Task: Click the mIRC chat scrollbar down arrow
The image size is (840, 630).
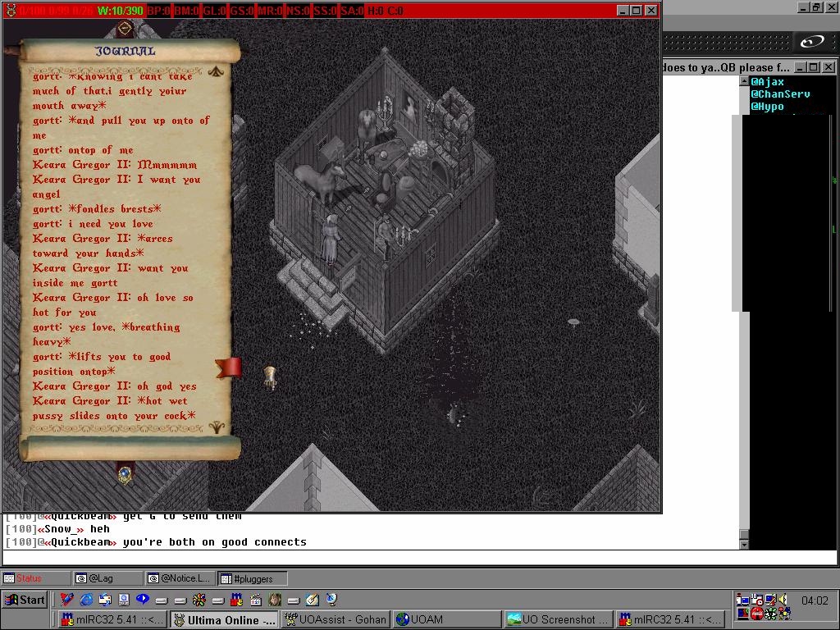Action: point(744,545)
